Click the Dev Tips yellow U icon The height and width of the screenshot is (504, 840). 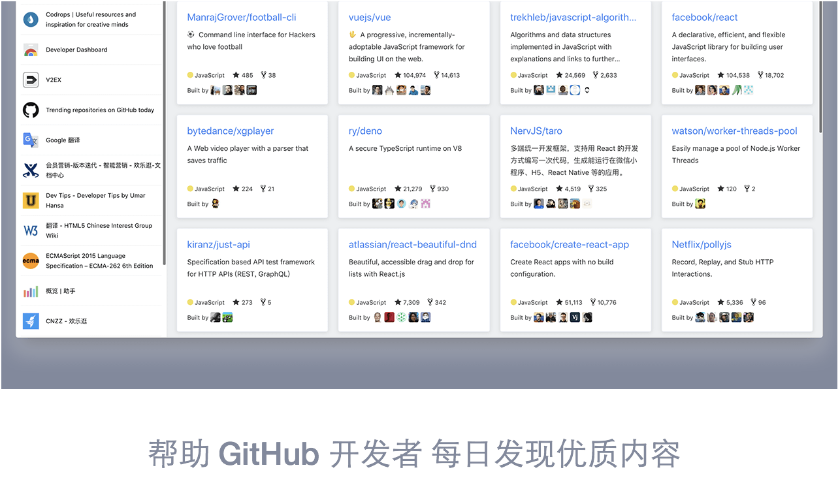click(x=31, y=200)
